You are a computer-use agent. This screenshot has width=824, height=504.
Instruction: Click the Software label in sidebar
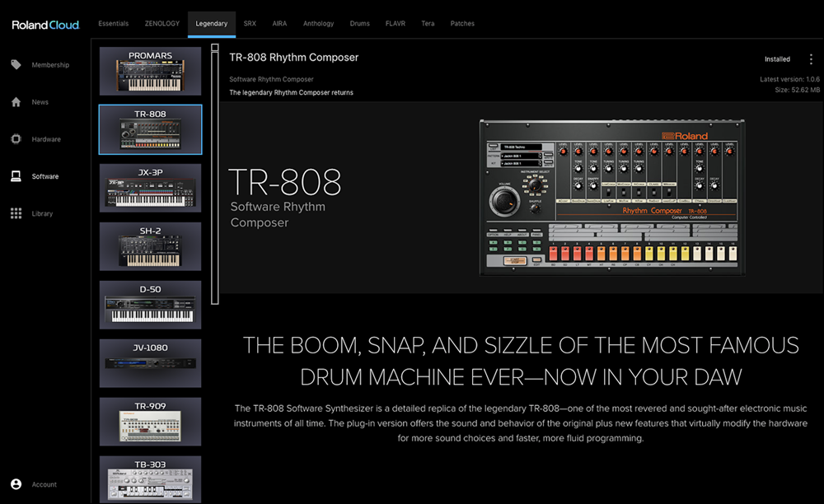coord(45,177)
